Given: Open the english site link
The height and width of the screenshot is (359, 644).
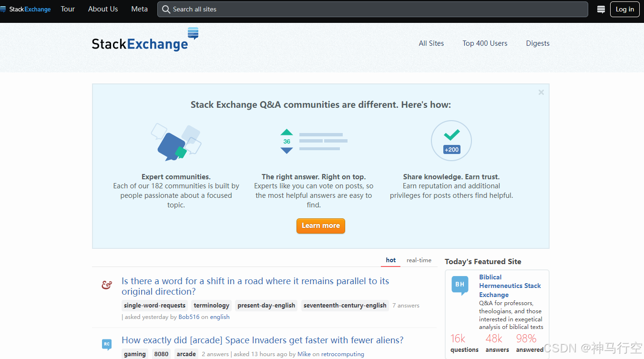Looking at the screenshot, I should [x=220, y=317].
